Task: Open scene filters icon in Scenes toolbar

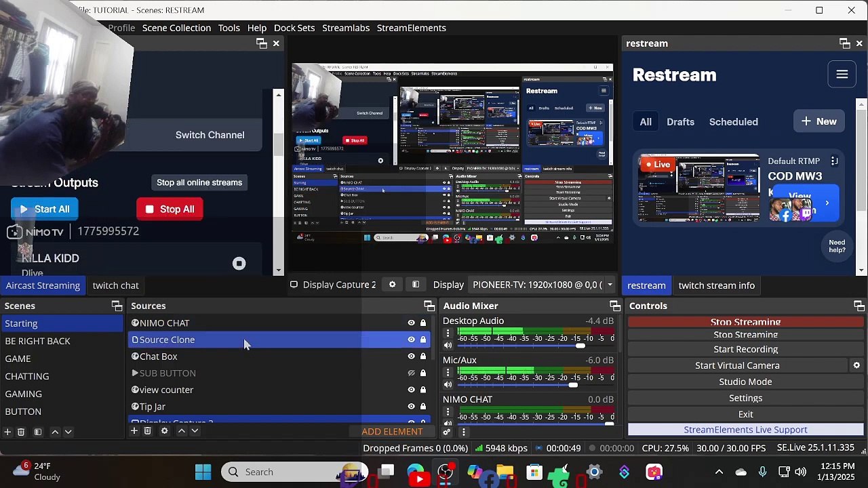Action: 38,432
